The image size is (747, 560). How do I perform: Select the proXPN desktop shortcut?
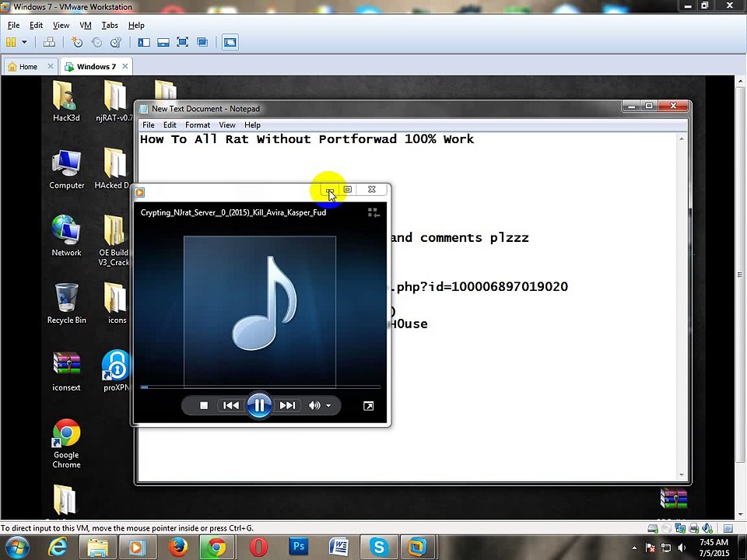pos(116,372)
